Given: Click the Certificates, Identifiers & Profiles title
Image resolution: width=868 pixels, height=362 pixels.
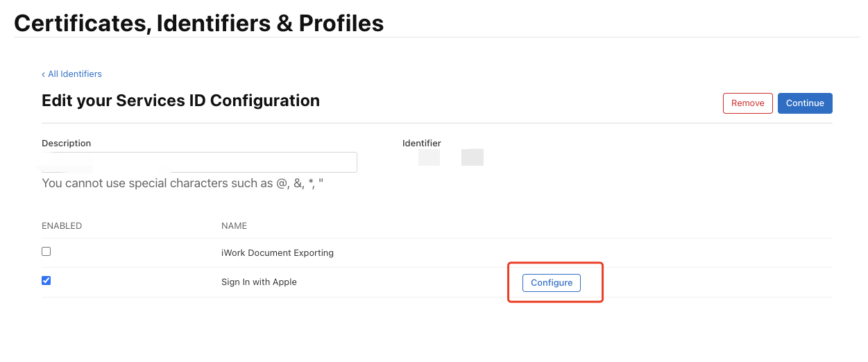Looking at the screenshot, I should click(198, 24).
